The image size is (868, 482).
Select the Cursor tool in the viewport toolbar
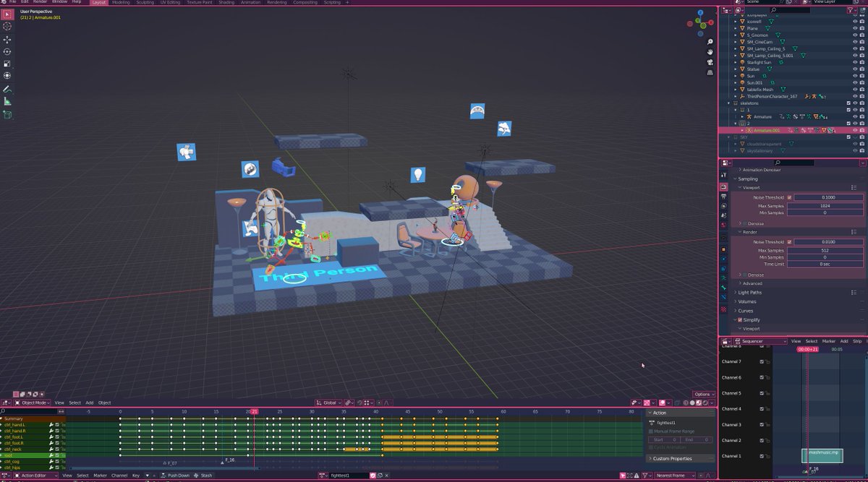pyautogui.click(x=7, y=26)
